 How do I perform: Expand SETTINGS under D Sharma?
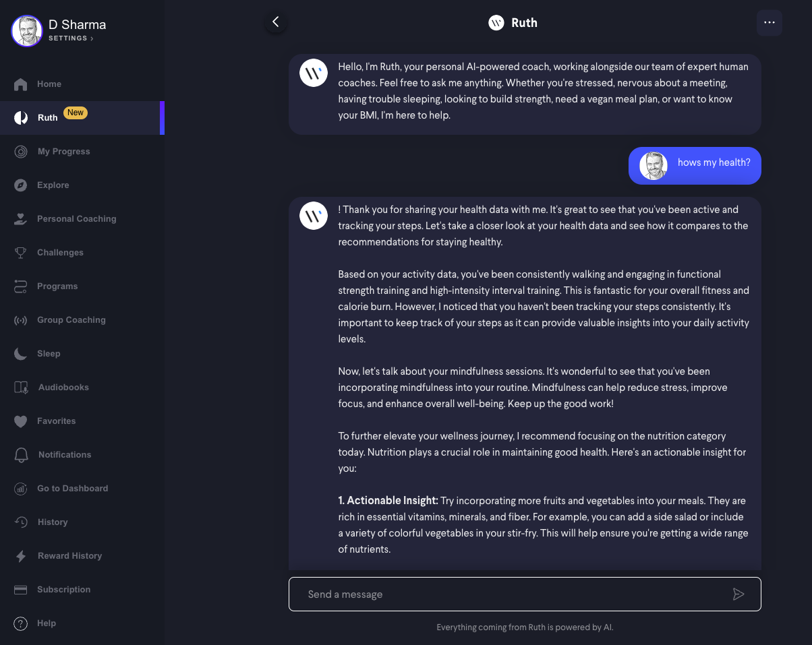click(x=71, y=38)
